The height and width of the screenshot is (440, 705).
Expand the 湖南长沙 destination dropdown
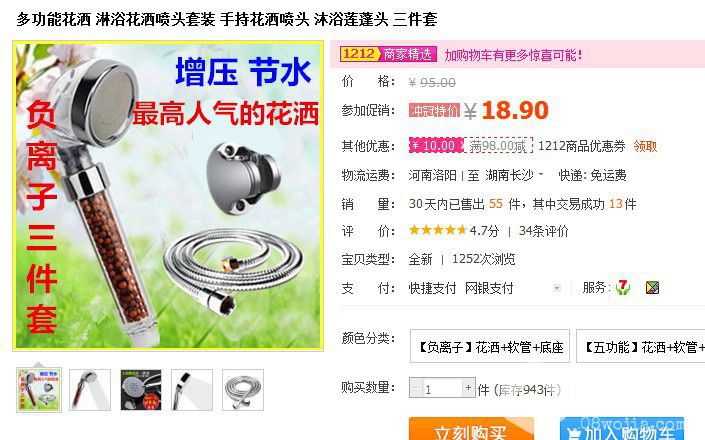tap(541, 174)
